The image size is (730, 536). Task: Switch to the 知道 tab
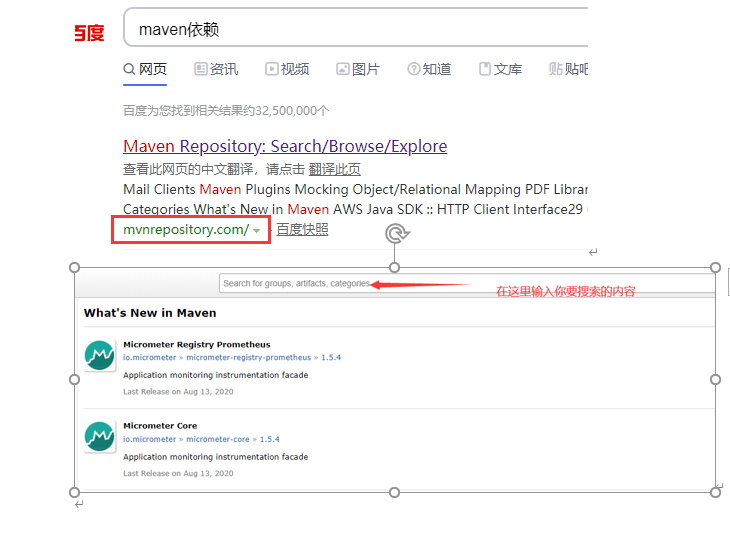[x=429, y=69]
